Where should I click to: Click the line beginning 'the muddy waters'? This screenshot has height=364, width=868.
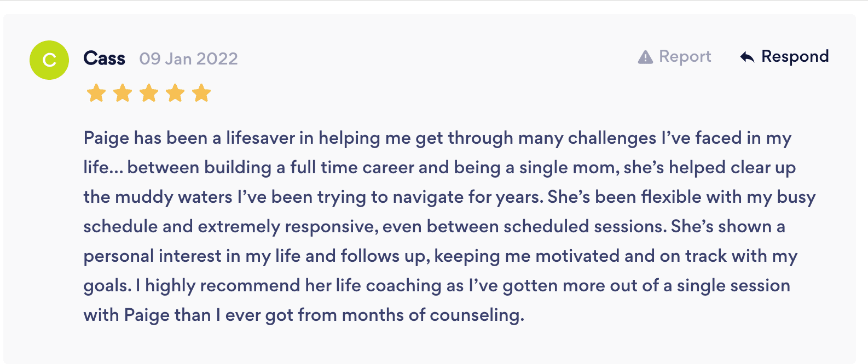click(x=449, y=197)
